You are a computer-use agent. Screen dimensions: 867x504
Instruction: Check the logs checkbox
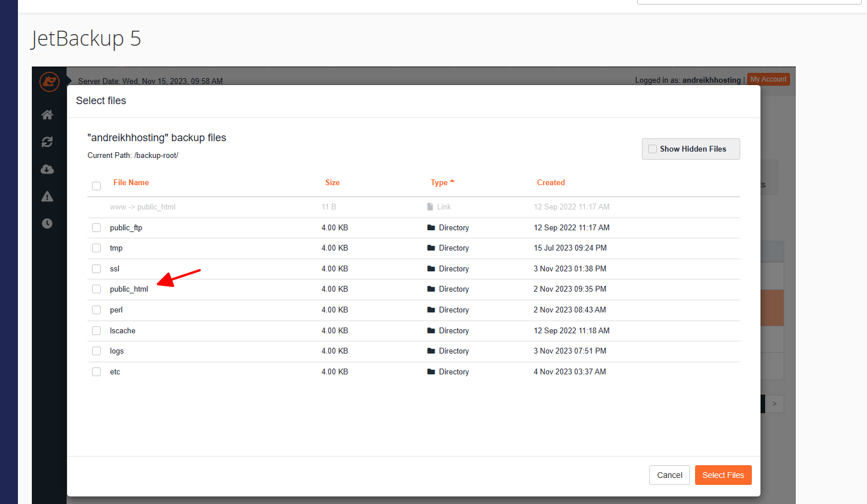(x=97, y=351)
